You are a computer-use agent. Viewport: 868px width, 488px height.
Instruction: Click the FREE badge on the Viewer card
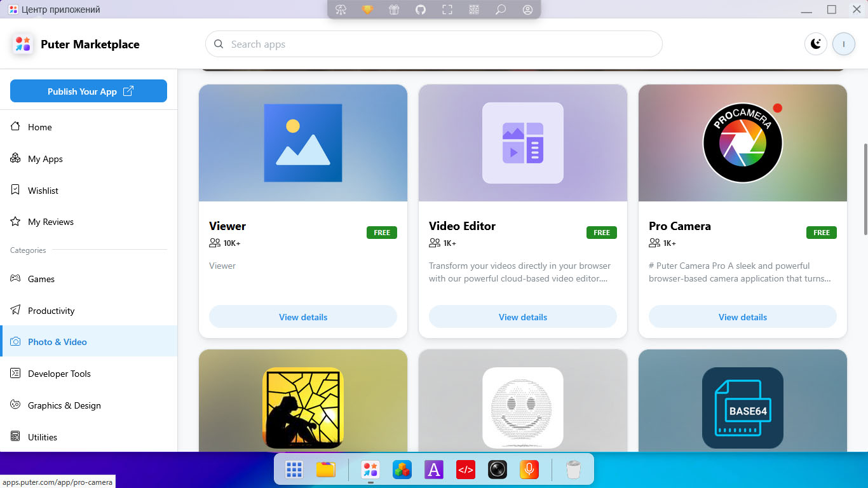coord(382,233)
